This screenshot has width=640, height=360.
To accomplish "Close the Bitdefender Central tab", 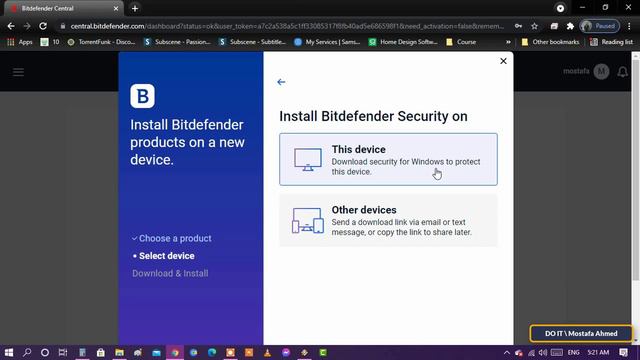I will pyautogui.click(x=116, y=8).
